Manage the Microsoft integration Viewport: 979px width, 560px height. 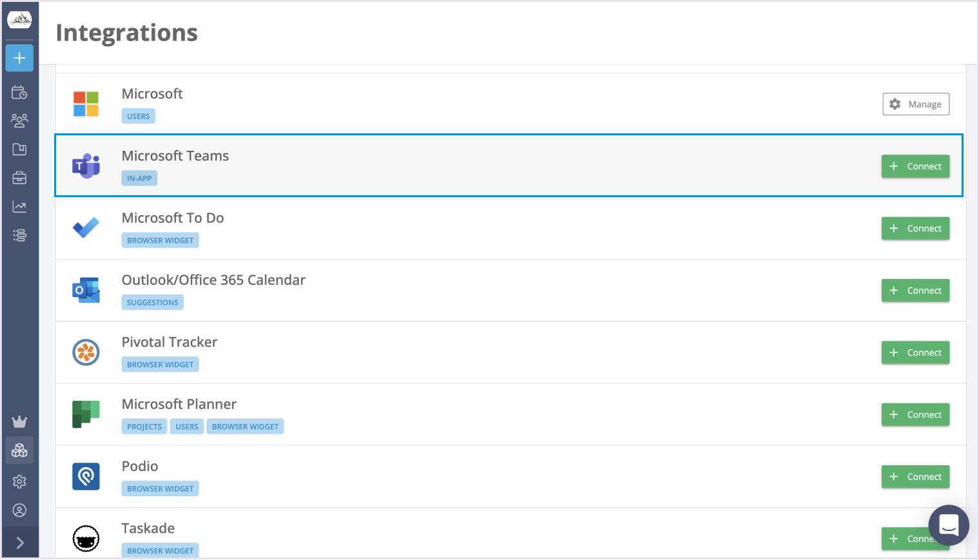[916, 104]
